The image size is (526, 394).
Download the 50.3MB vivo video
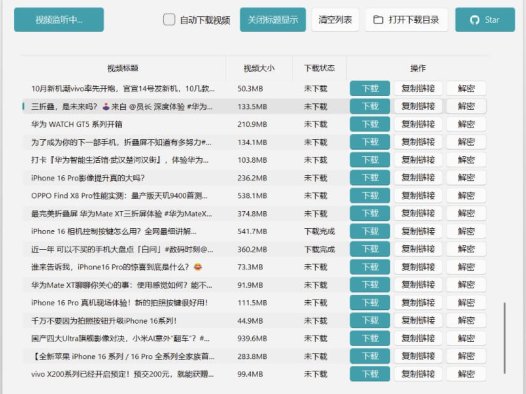[370, 89]
